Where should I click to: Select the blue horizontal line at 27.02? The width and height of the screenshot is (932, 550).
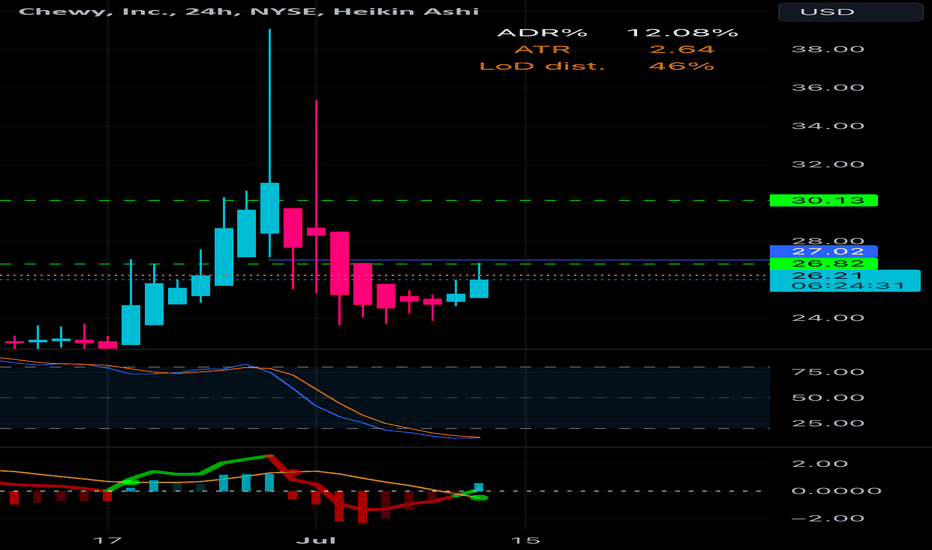coord(519,260)
